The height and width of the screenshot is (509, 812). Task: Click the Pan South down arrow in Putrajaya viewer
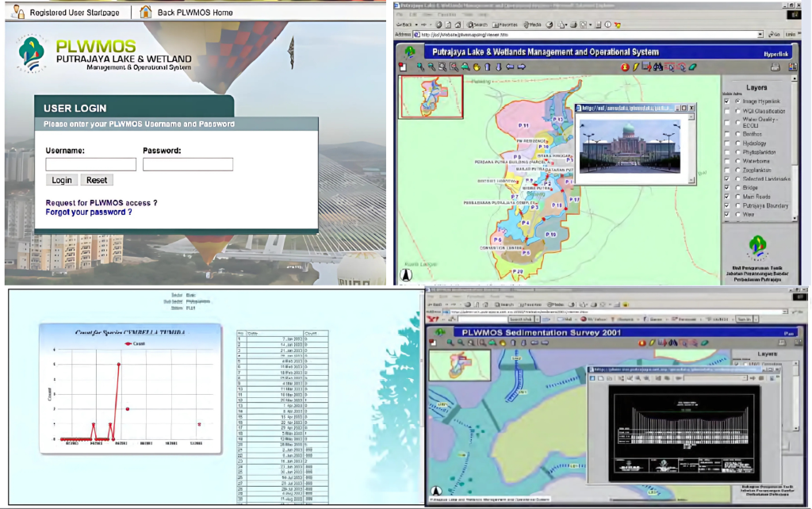(x=499, y=67)
